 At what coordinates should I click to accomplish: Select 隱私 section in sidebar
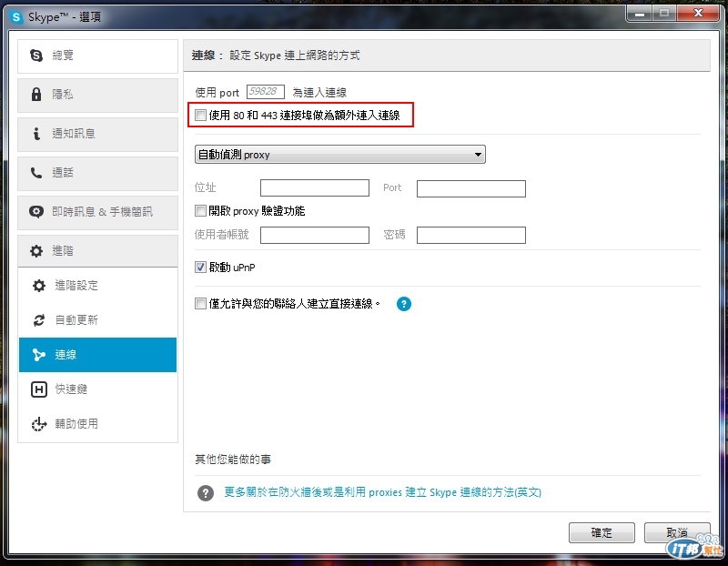point(97,95)
